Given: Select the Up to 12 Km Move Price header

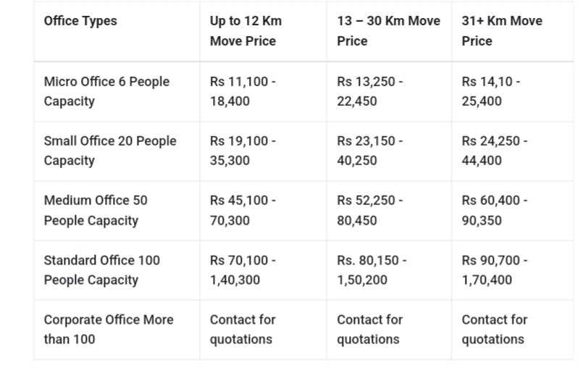Looking at the screenshot, I should click(246, 31).
